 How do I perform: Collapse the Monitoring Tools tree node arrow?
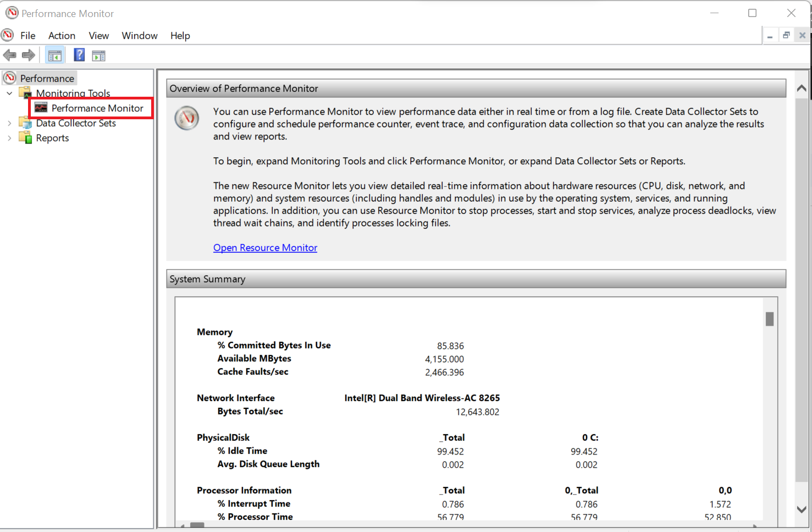click(9, 93)
